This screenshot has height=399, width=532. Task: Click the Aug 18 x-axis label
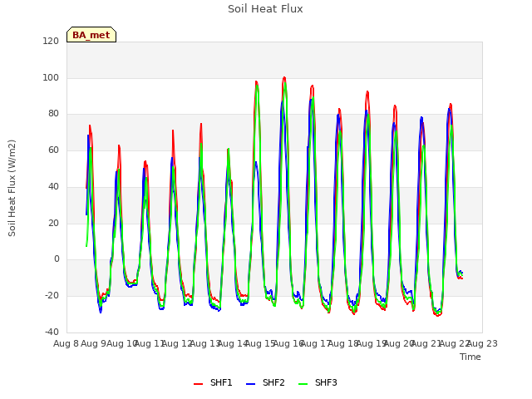[343, 343]
